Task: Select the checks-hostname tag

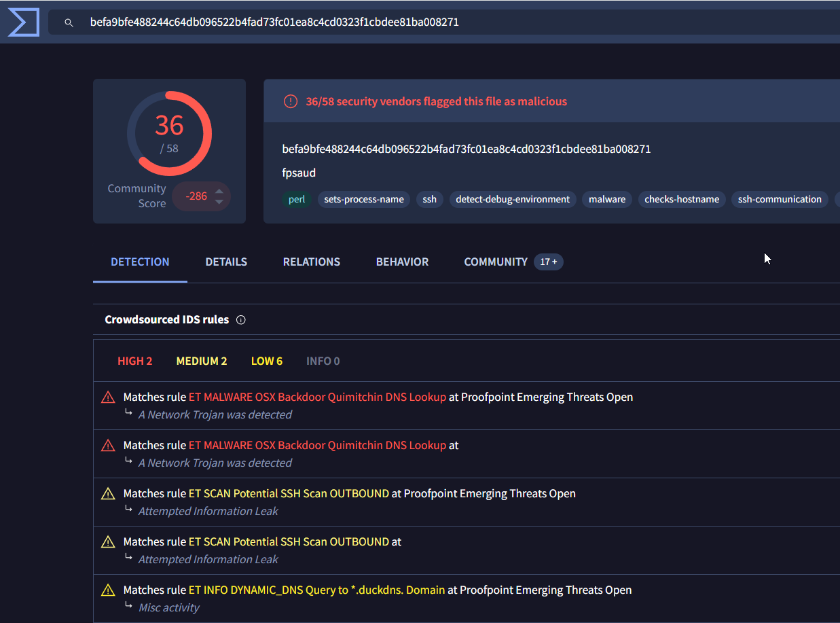Action: click(682, 199)
